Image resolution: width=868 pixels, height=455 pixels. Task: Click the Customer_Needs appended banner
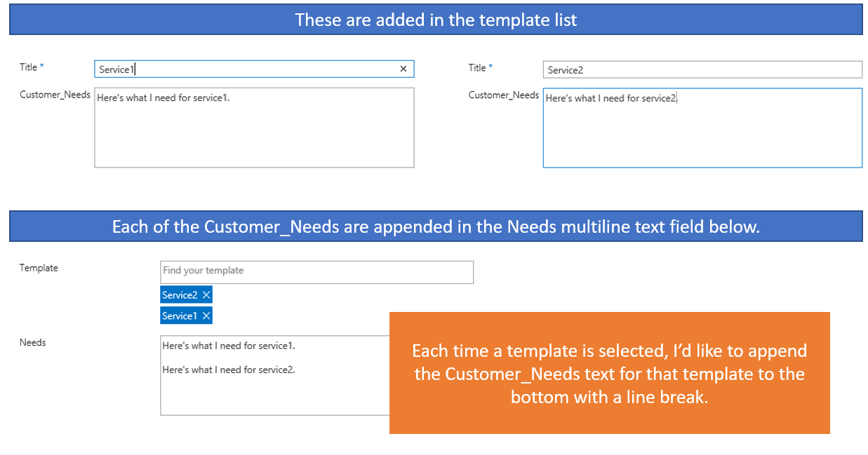click(435, 226)
